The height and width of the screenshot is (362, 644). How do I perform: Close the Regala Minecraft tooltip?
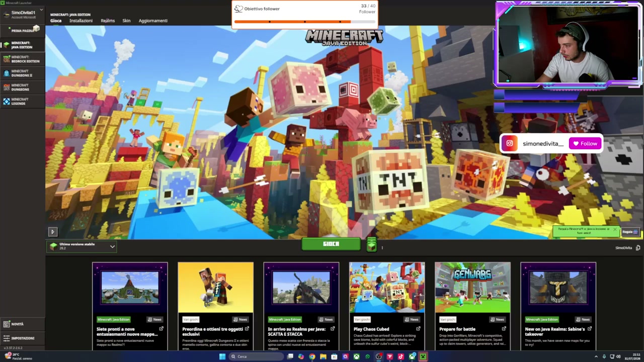[614, 229]
